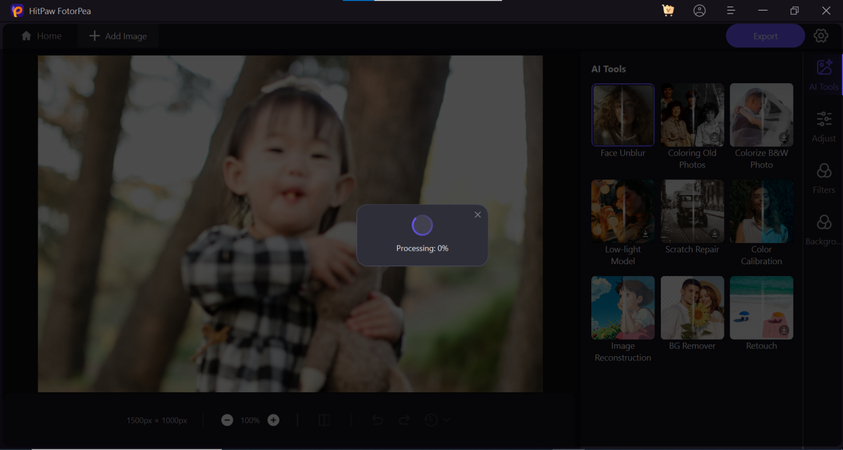This screenshot has height=450, width=843.
Task: Select the Retouch thumbnail
Action: point(761,308)
